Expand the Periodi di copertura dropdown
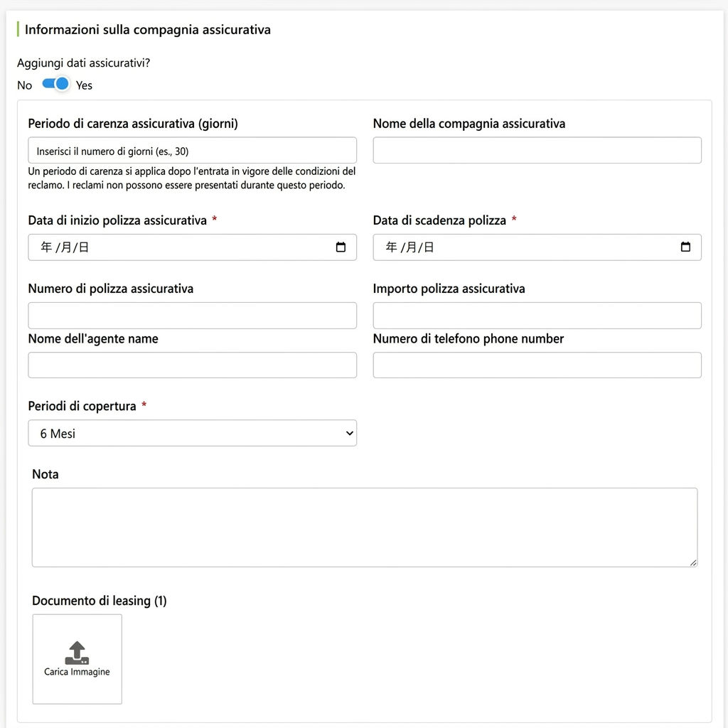 tap(192, 433)
